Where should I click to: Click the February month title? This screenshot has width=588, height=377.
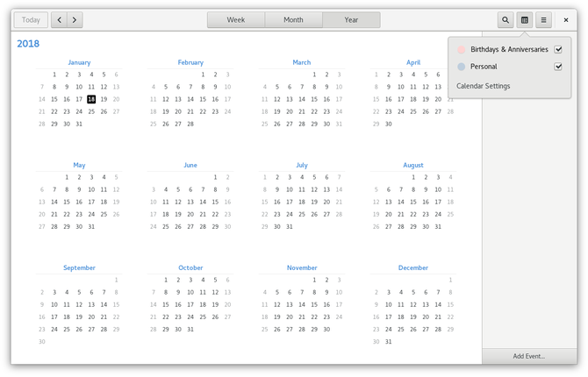[x=190, y=62]
